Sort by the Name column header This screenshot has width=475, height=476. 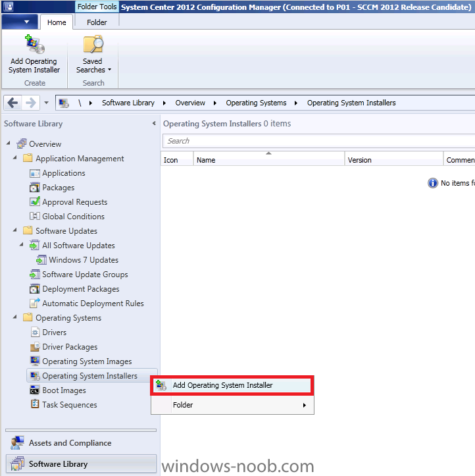click(x=268, y=160)
